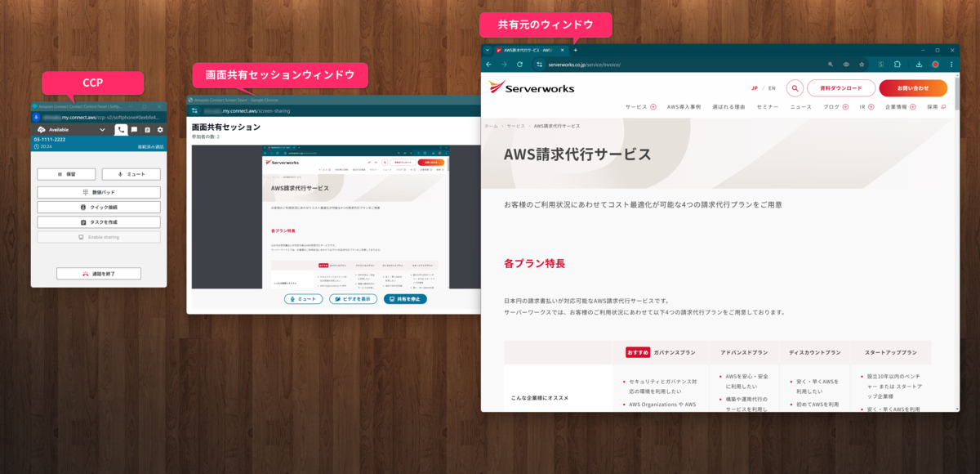Open the CCP settings gear icon
Image resolution: width=980 pixels, height=474 pixels.
[160, 130]
